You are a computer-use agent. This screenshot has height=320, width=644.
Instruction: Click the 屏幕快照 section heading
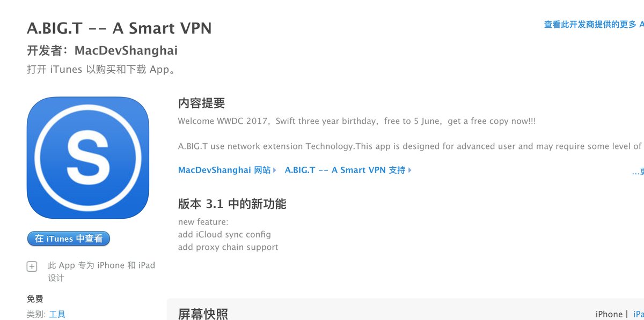pyautogui.click(x=203, y=314)
